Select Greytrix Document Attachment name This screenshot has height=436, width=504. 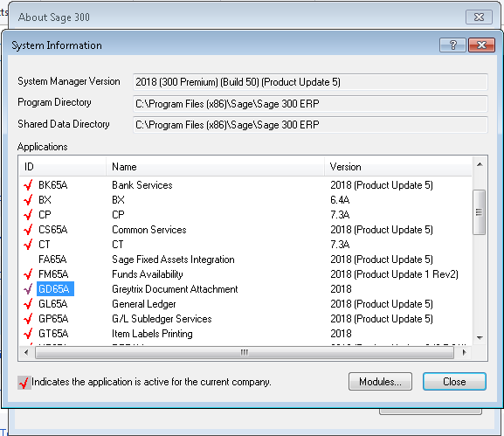tap(175, 289)
